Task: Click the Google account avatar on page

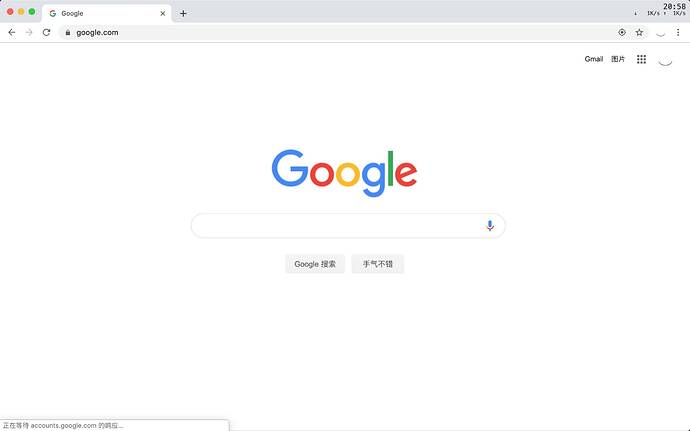Action: (665, 59)
